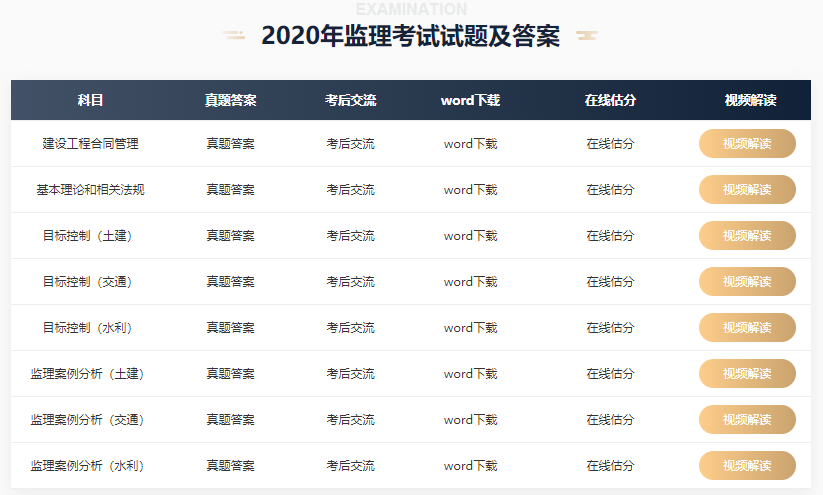Open 视频解读 for 目标控制（水利）

pyautogui.click(x=747, y=328)
